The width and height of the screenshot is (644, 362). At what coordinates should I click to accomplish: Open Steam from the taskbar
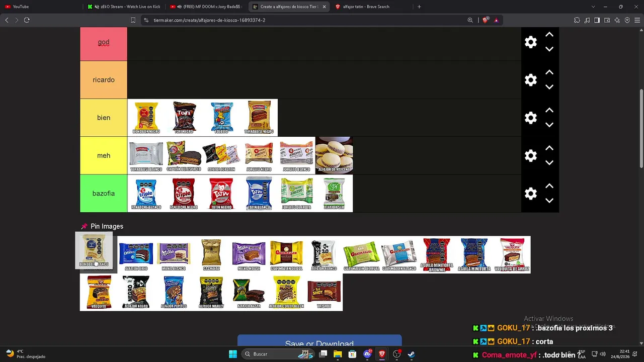click(x=411, y=354)
